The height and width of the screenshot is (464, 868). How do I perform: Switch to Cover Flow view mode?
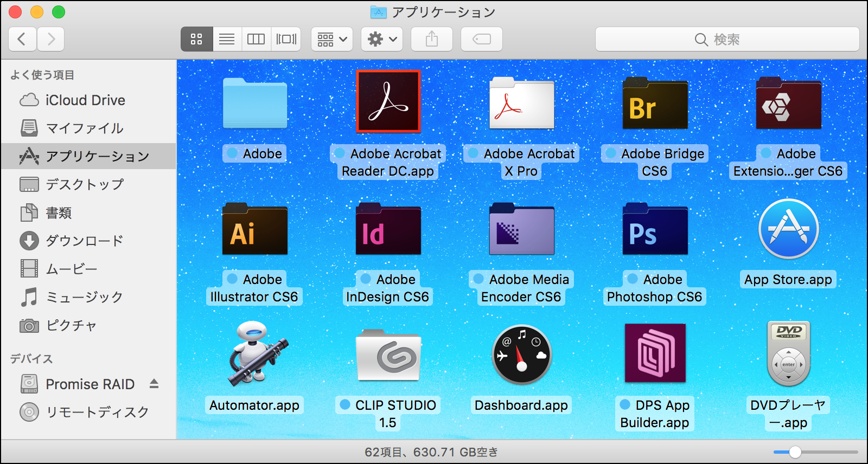pyautogui.click(x=286, y=39)
